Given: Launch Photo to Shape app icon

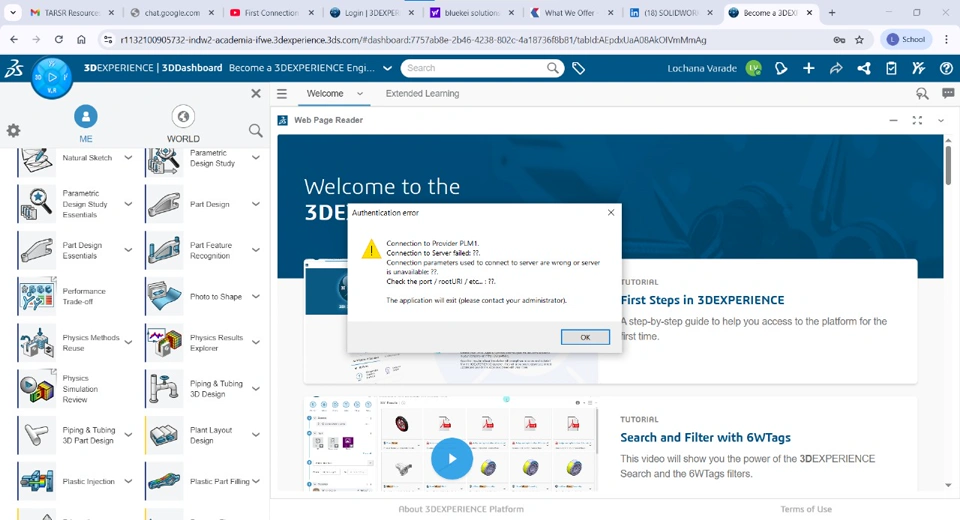Looking at the screenshot, I should coord(164,296).
